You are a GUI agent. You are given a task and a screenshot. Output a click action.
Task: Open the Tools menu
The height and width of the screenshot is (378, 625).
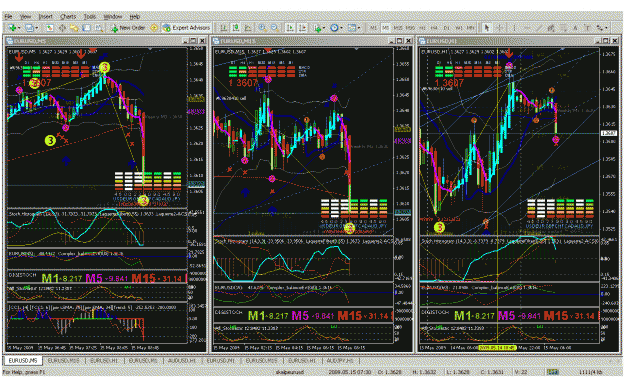[90, 17]
